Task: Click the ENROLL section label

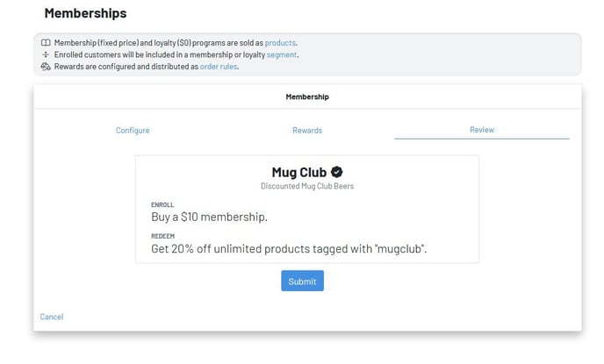Action: pyautogui.click(x=162, y=204)
